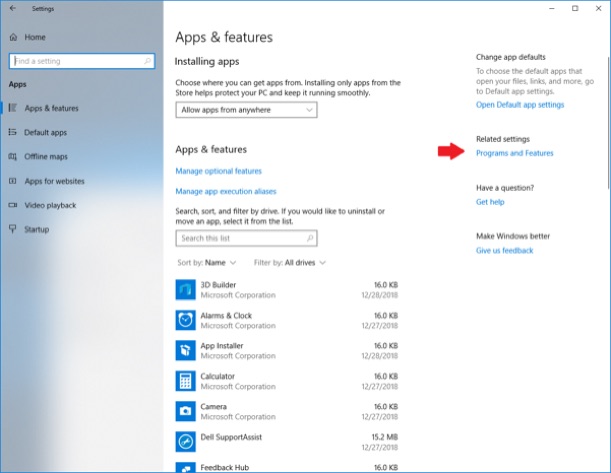Switch to Offline maps section
611x473 pixels.
[47, 156]
